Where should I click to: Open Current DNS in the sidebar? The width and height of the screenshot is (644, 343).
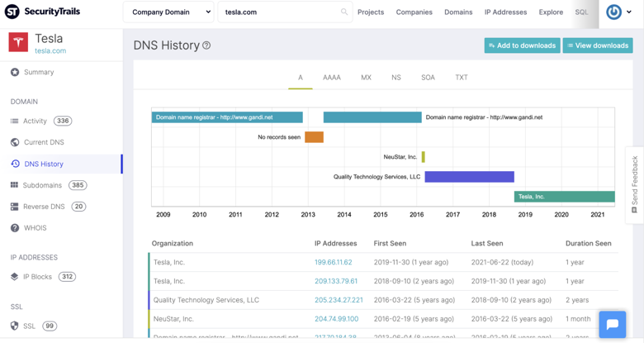[44, 142]
